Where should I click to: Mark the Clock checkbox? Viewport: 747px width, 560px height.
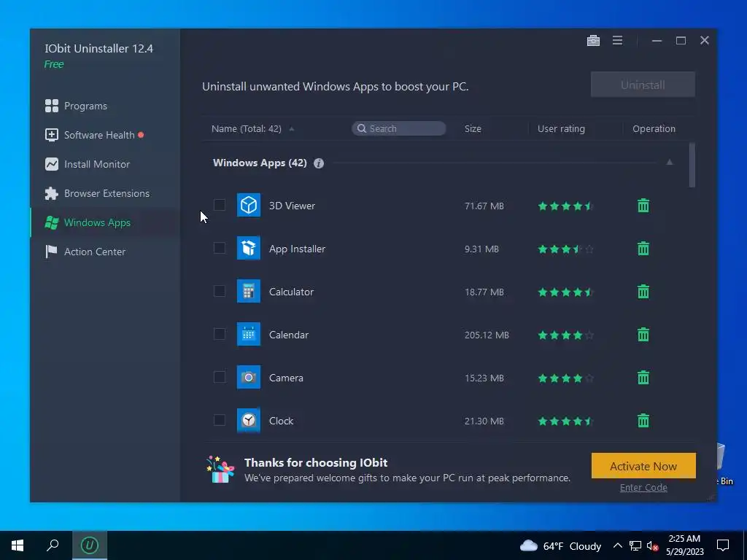220,420
